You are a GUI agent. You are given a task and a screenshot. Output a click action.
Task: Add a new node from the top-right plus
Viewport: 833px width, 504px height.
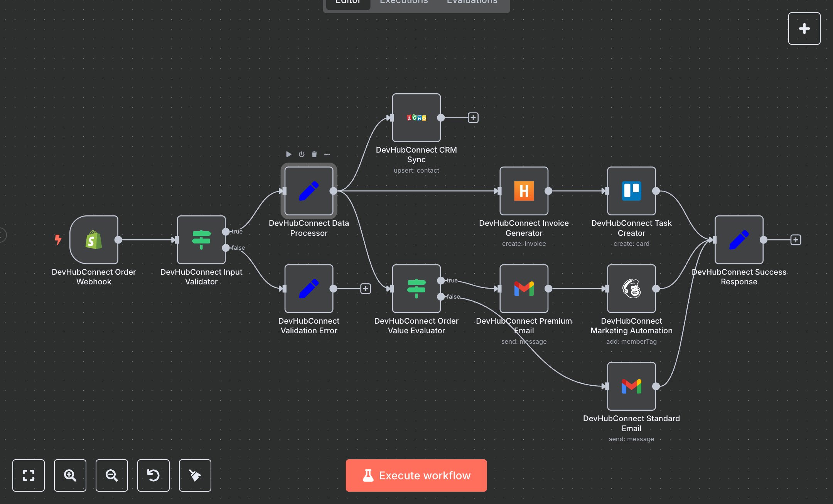804,28
